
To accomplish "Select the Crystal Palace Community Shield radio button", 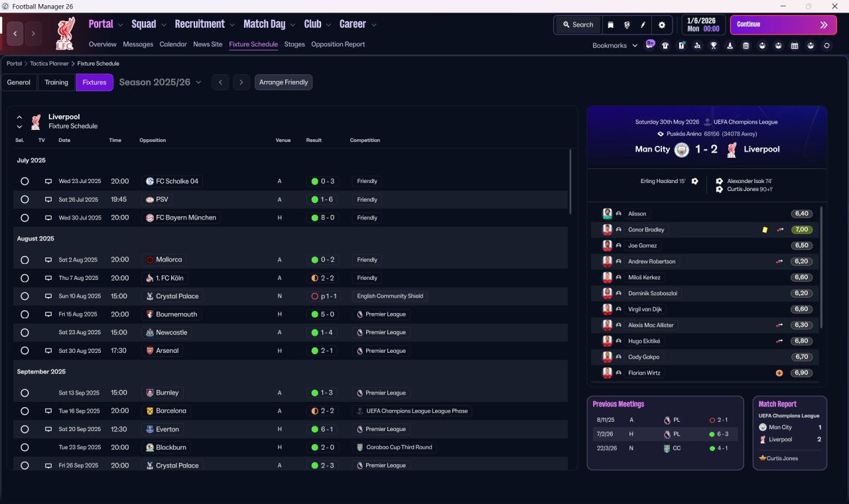I will 25,296.
